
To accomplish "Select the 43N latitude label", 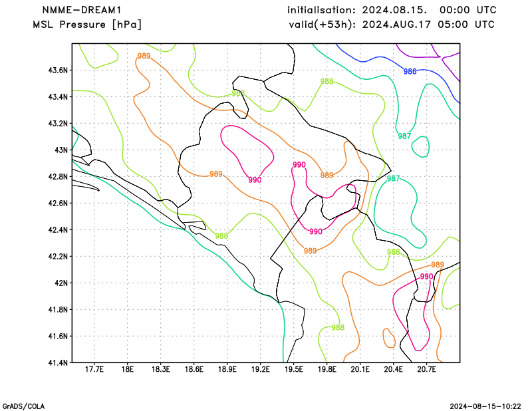I will tap(61, 150).
